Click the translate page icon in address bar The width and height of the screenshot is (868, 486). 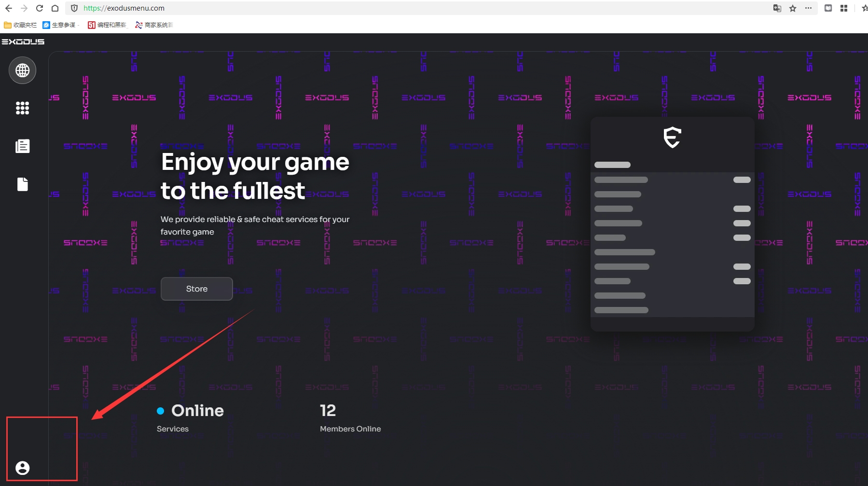777,8
